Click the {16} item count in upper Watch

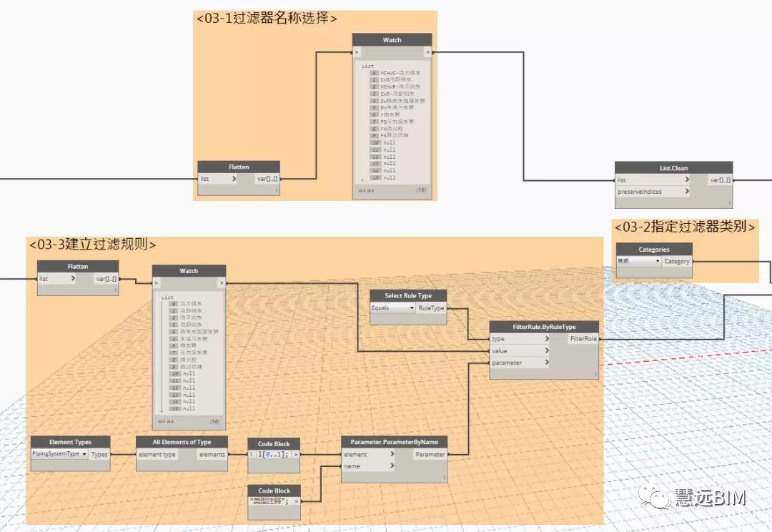point(421,190)
